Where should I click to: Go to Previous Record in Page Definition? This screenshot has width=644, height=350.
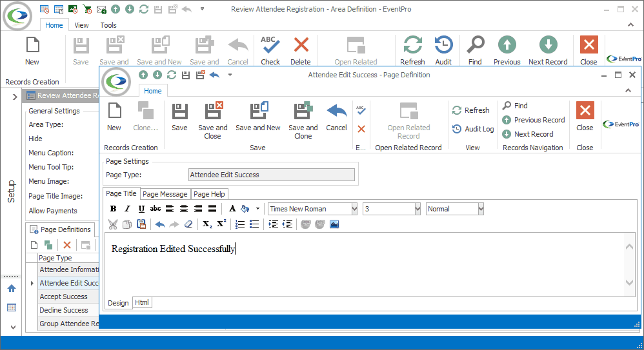pos(534,120)
